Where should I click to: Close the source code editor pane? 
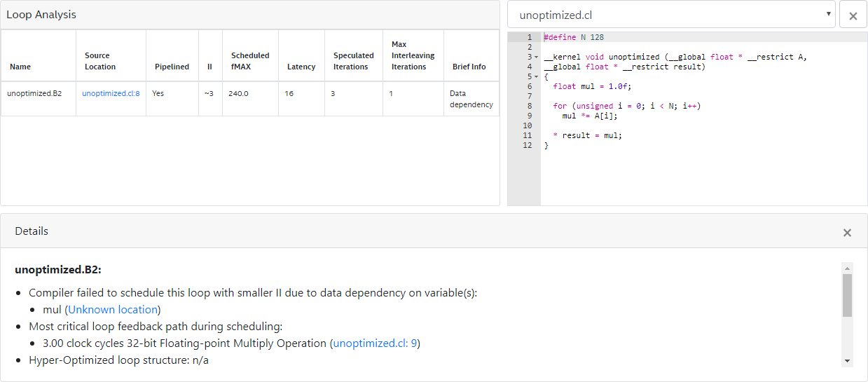click(x=853, y=15)
